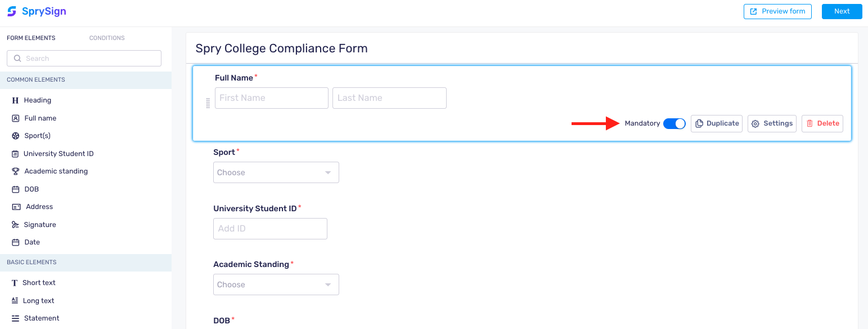Open the Sport Choose dropdown
The width and height of the screenshot is (868, 329).
coord(276,172)
